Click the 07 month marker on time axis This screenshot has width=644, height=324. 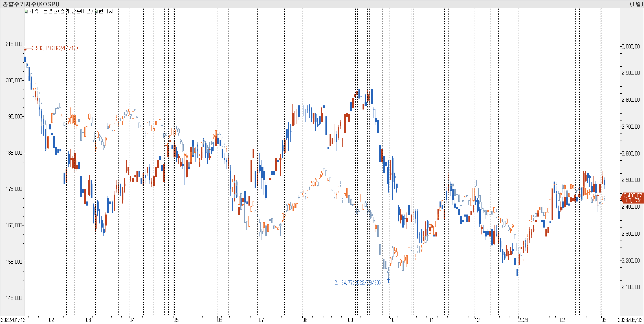point(261,320)
